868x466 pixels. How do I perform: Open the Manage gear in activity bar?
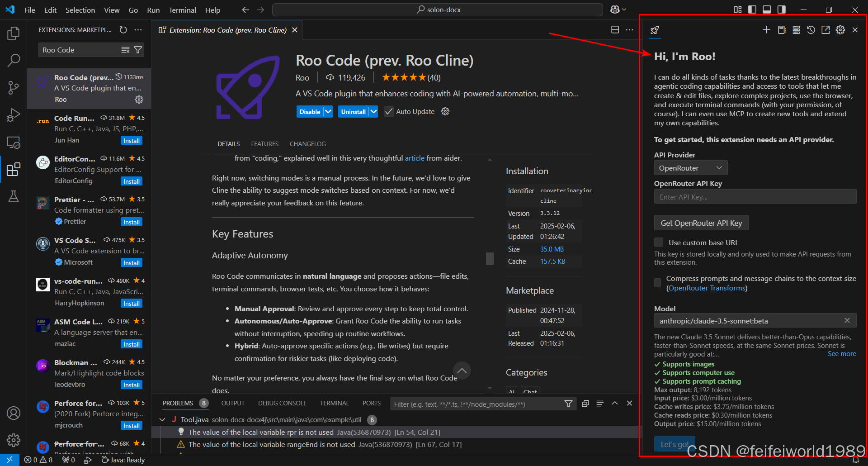tap(14, 439)
